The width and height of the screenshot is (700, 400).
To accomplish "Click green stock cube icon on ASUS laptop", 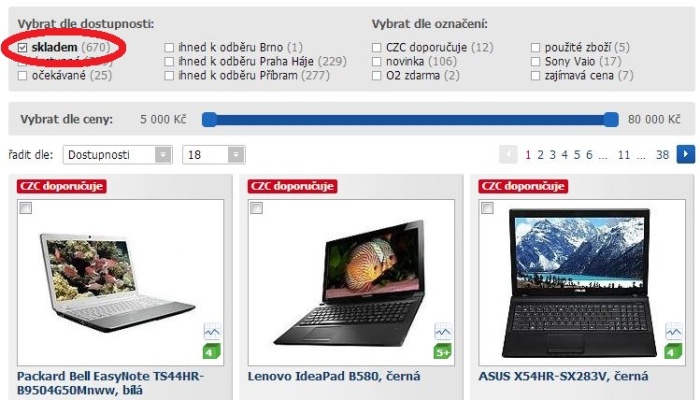I will 673,351.
